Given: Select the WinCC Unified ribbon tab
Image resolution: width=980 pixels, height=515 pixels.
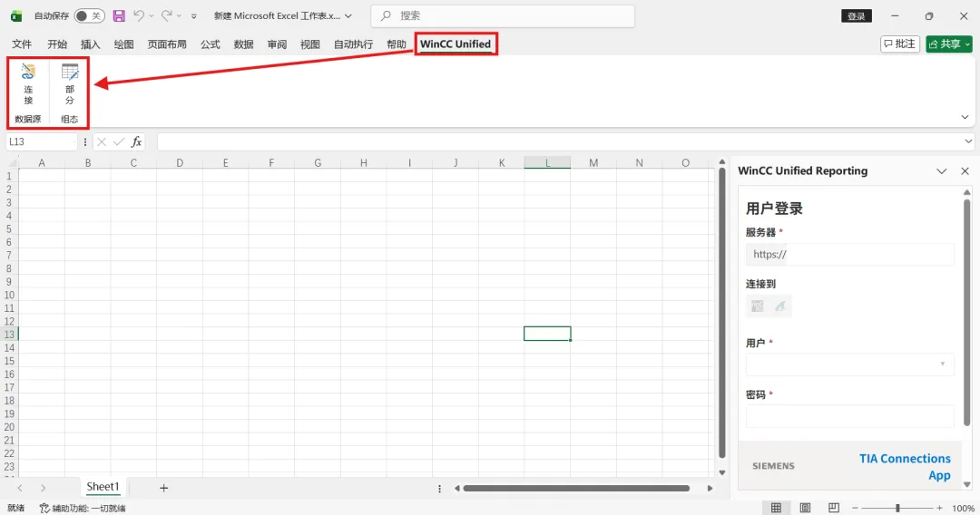Looking at the screenshot, I should pyautogui.click(x=456, y=44).
